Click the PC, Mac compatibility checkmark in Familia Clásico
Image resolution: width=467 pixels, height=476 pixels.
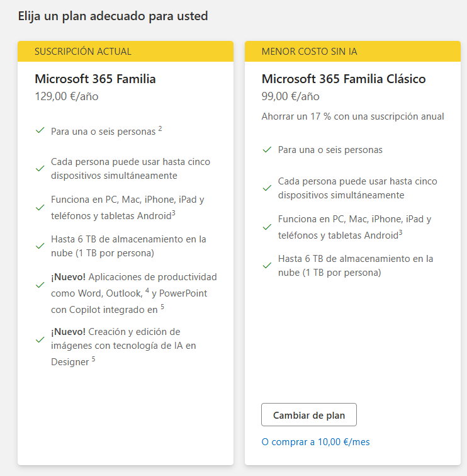click(267, 227)
